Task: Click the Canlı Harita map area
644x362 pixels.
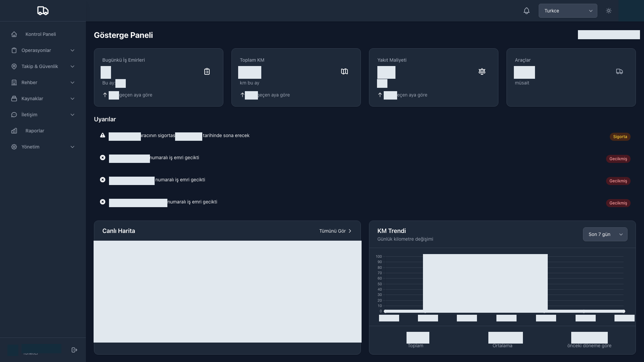Action: (x=227, y=292)
